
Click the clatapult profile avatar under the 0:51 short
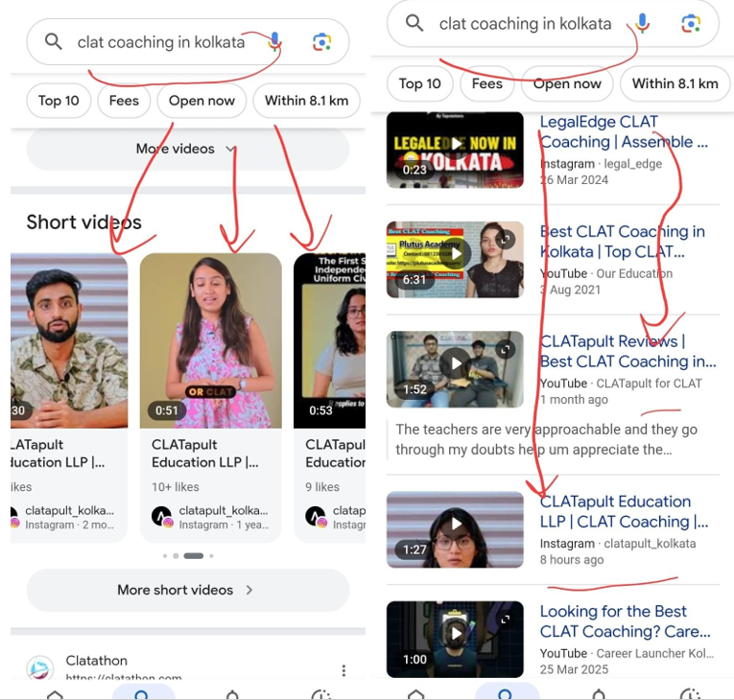162,516
